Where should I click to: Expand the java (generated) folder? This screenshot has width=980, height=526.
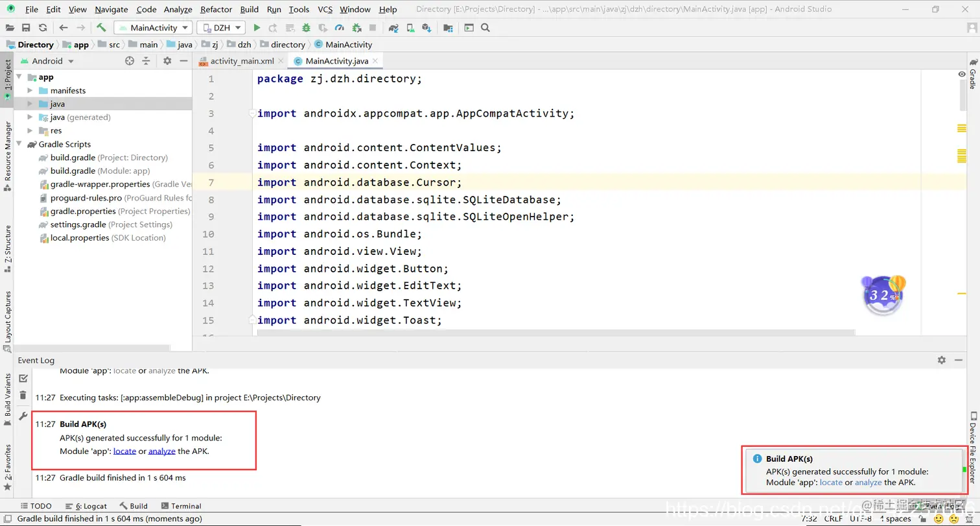[x=30, y=117]
